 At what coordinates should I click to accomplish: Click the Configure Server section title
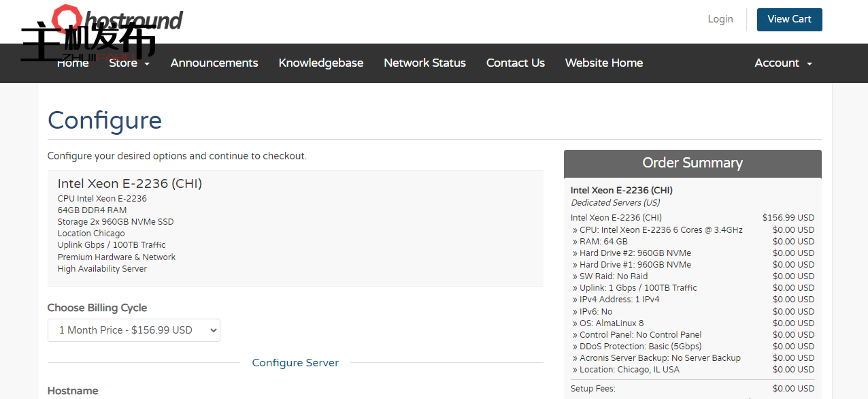pyautogui.click(x=295, y=363)
